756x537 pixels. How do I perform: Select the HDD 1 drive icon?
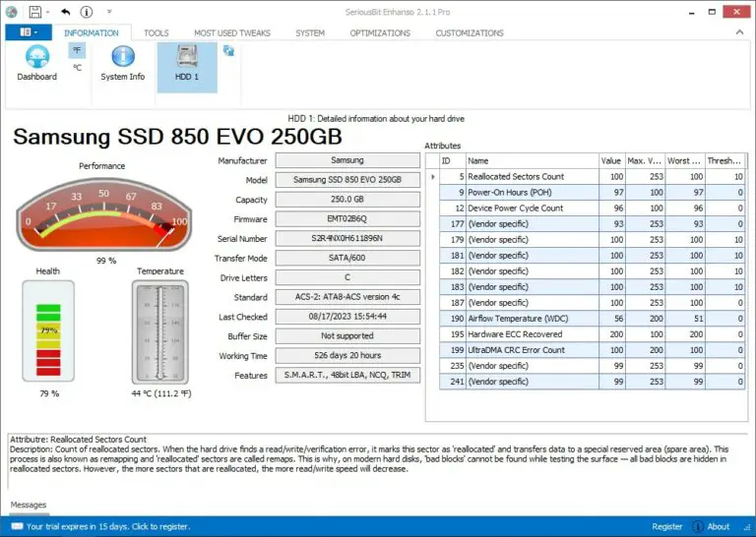(187, 63)
